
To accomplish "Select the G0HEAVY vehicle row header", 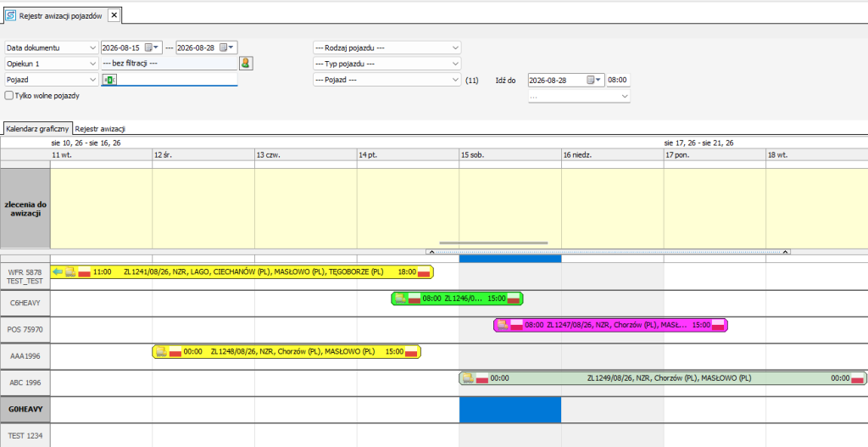I will tap(25, 410).
